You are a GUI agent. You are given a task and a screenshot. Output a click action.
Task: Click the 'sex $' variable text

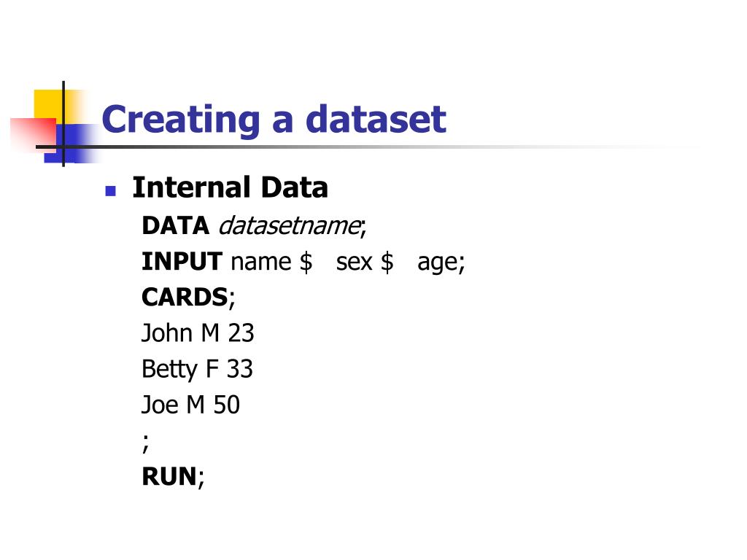tap(365, 262)
